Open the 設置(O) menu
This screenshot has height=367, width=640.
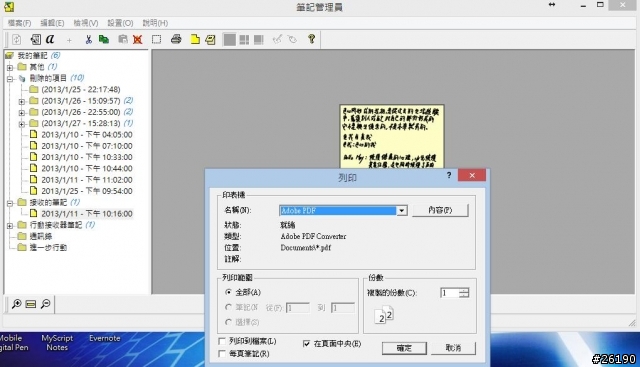coord(120,23)
